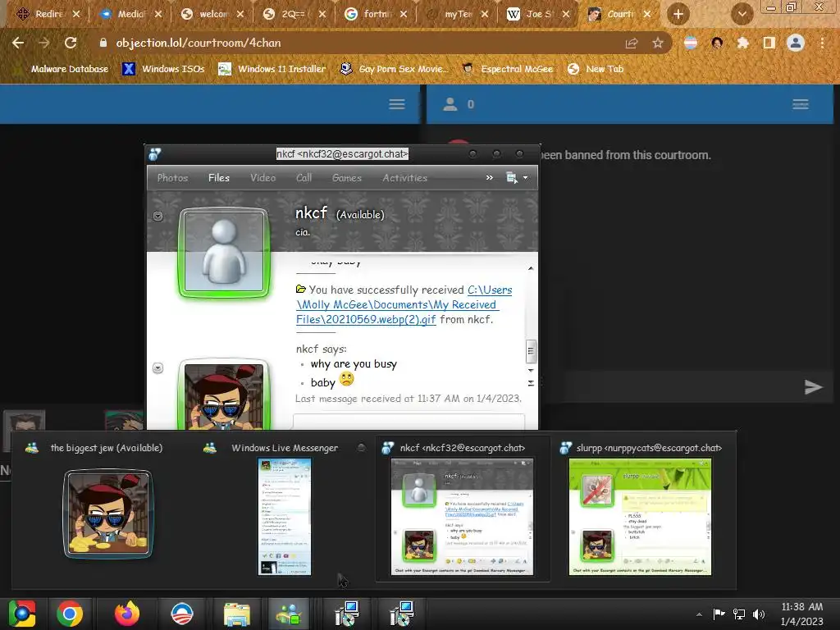Select slurpp chat window preview thumbnail
The height and width of the screenshot is (630, 840).
click(x=640, y=517)
